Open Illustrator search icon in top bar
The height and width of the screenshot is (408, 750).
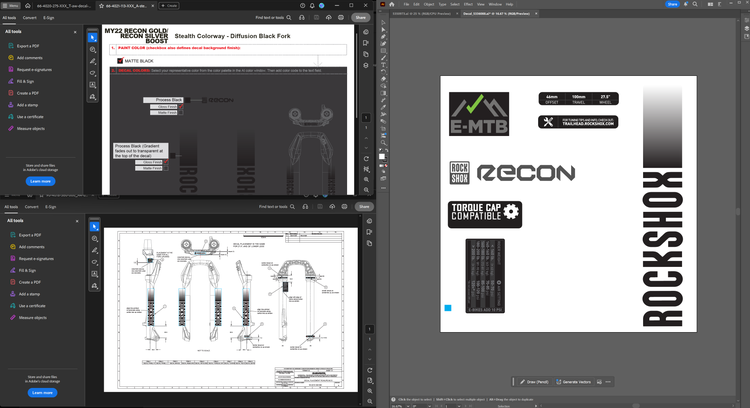coord(695,4)
